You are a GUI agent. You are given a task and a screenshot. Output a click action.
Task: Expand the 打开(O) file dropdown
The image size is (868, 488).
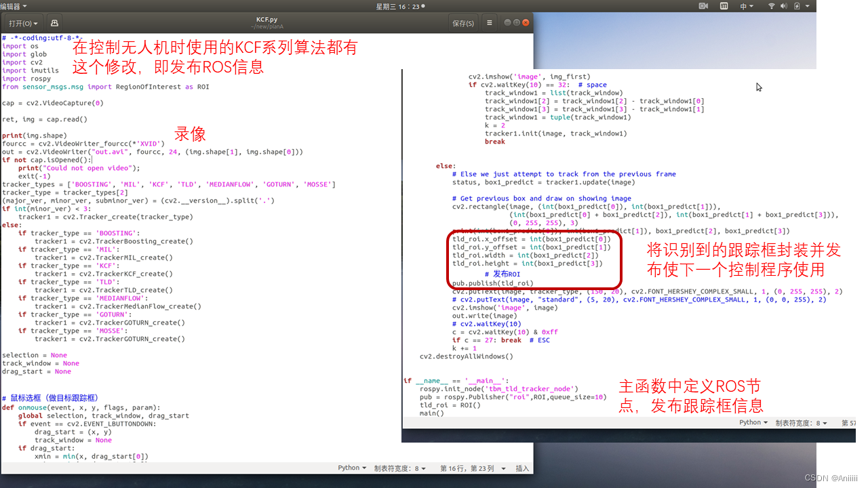(24, 23)
